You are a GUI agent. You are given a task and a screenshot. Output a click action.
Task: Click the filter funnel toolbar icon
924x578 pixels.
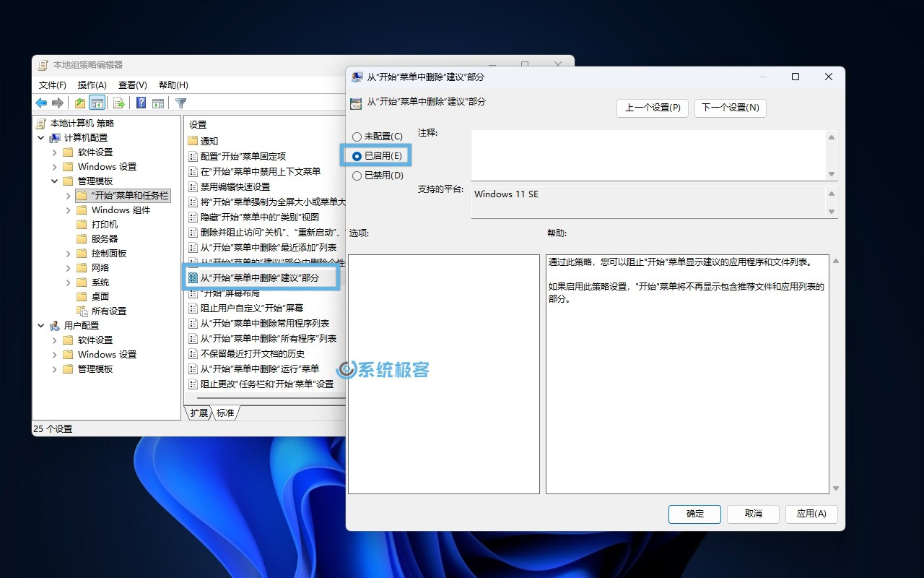tap(182, 103)
